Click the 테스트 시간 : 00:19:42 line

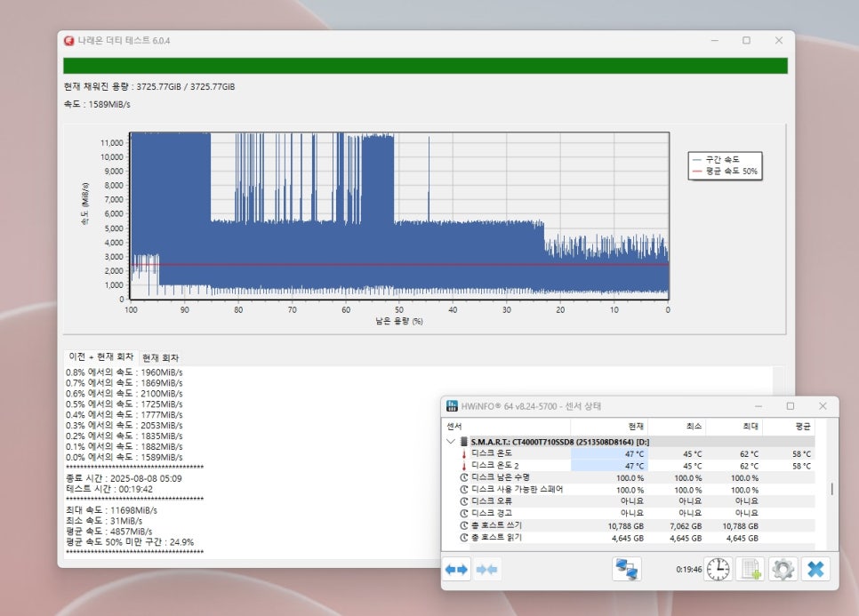pos(109,489)
